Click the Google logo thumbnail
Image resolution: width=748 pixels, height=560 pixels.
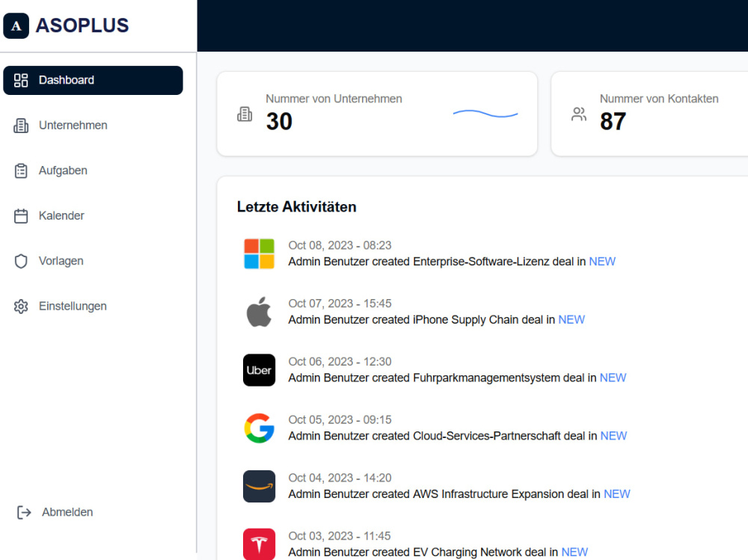click(259, 428)
